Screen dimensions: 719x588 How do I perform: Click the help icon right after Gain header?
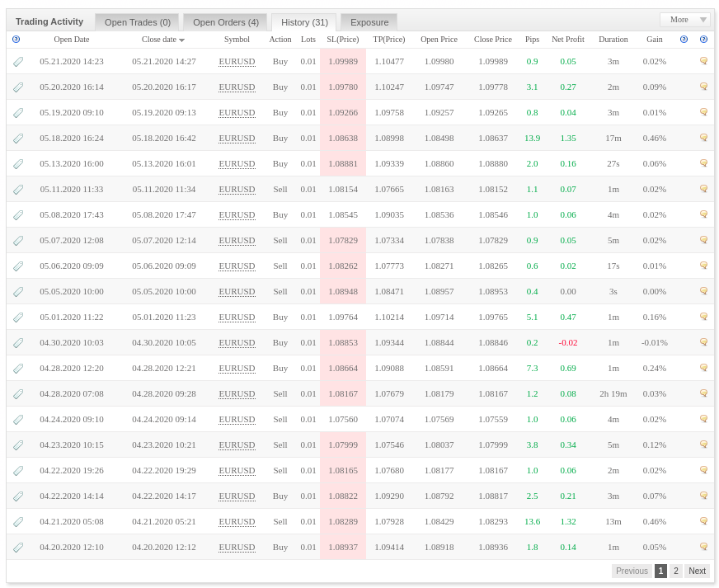684,40
